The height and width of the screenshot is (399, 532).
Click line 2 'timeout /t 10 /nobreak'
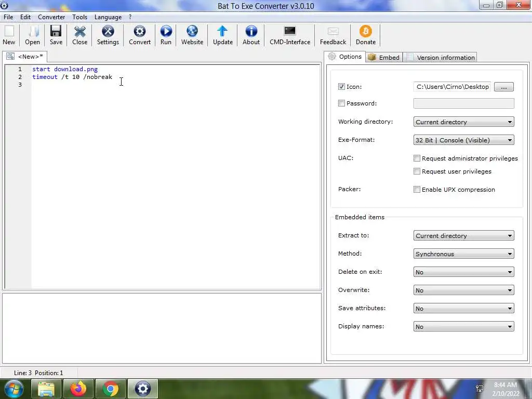coord(72,77)
